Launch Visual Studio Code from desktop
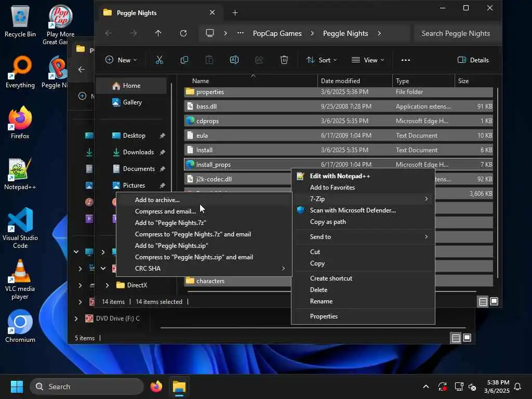 tap(20, 228)
